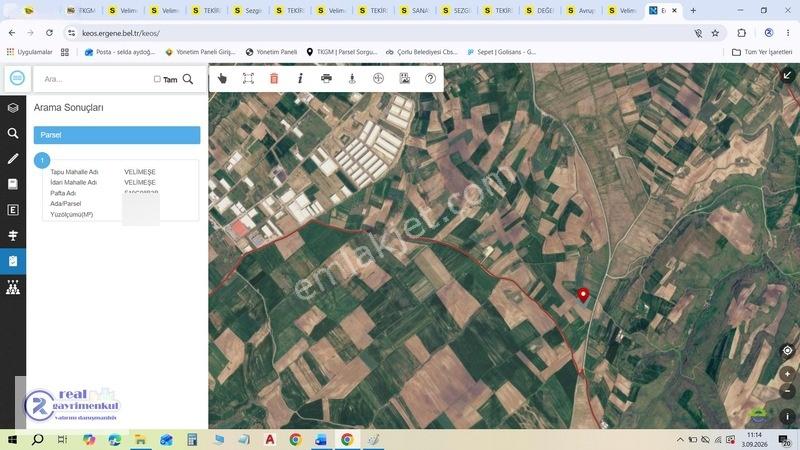800x450 pixels.
Task: Click the signpost directions icon in sidebar
Action: coord(13,235)
